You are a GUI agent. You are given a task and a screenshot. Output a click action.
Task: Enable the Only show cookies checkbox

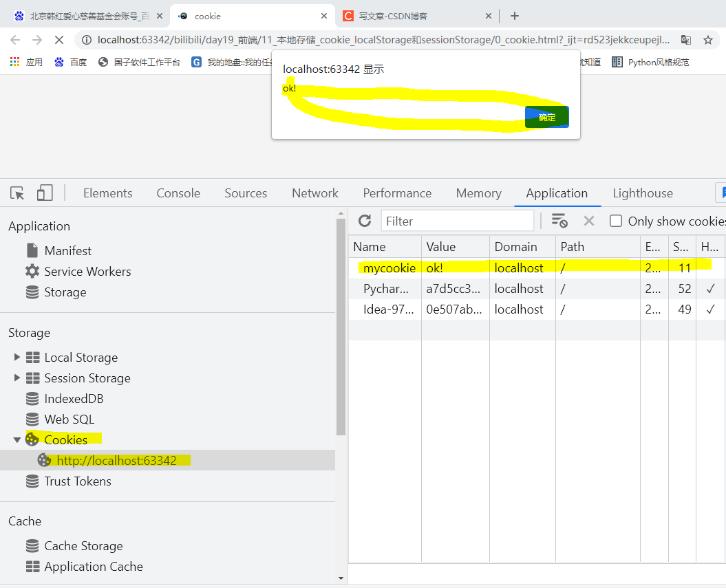[616, 221]
